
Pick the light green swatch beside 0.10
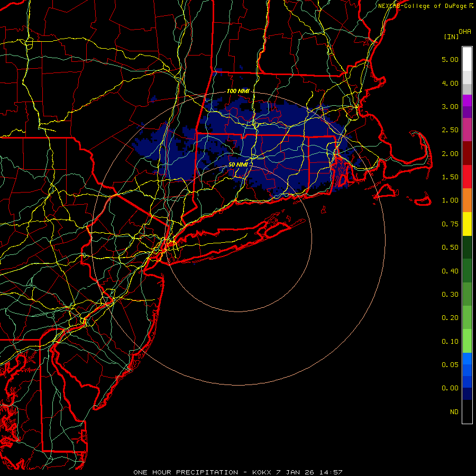[467, 341]
